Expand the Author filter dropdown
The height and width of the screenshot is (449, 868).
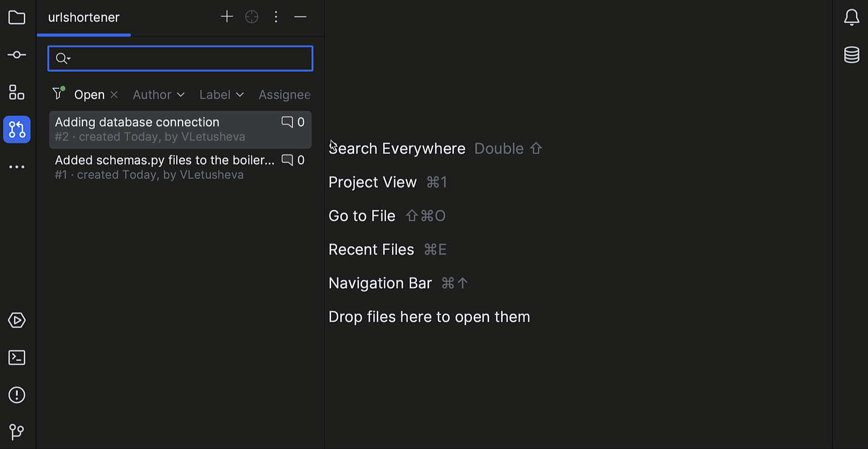click(x=159, y=95)
